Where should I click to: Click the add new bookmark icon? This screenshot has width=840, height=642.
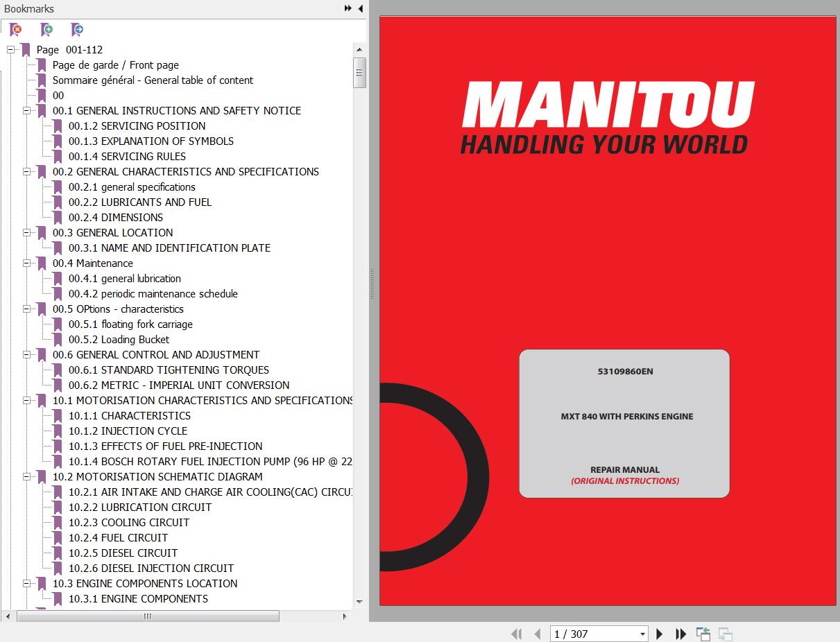pos(46,30)
